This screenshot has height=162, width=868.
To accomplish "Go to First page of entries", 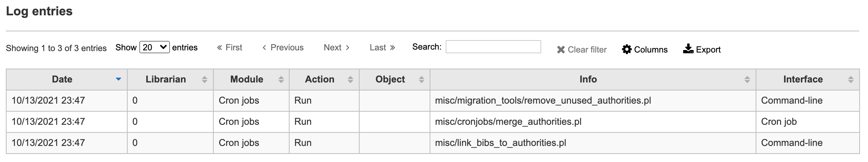I will point(229,47).
